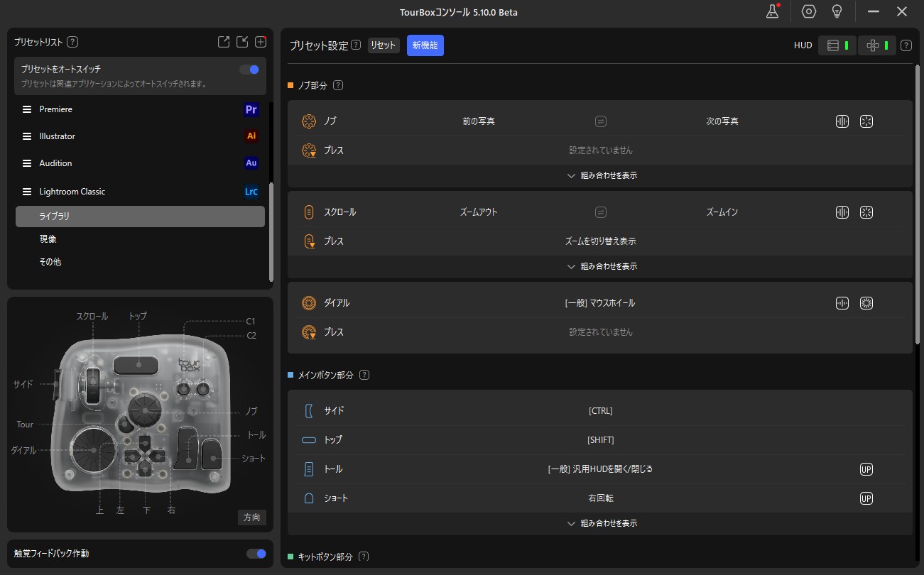Click the swap icon in the Knob row
Image resolution: width=924 pixels, height=575 pixels.
click(x=601, y=121)
